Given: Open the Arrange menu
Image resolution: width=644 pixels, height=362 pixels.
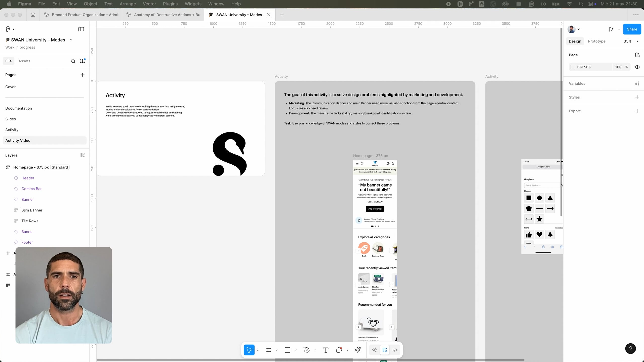Looking at the screenshot, I should (x=128, y=4).
